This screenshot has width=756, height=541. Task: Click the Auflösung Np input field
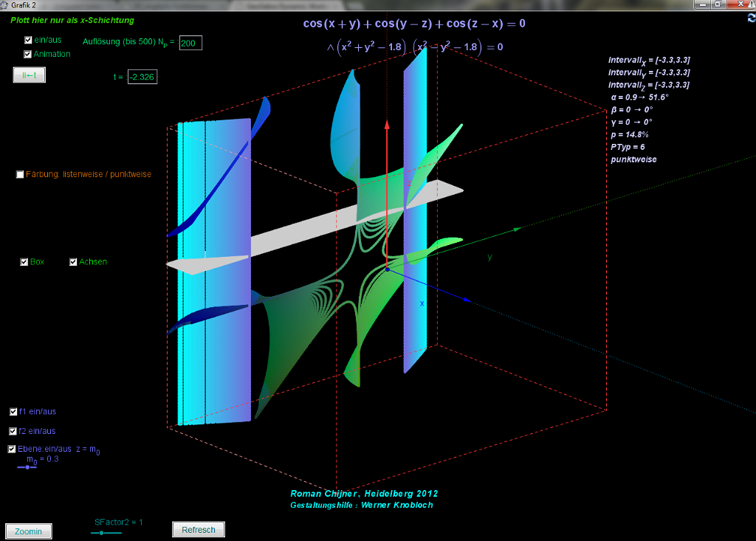190,44
